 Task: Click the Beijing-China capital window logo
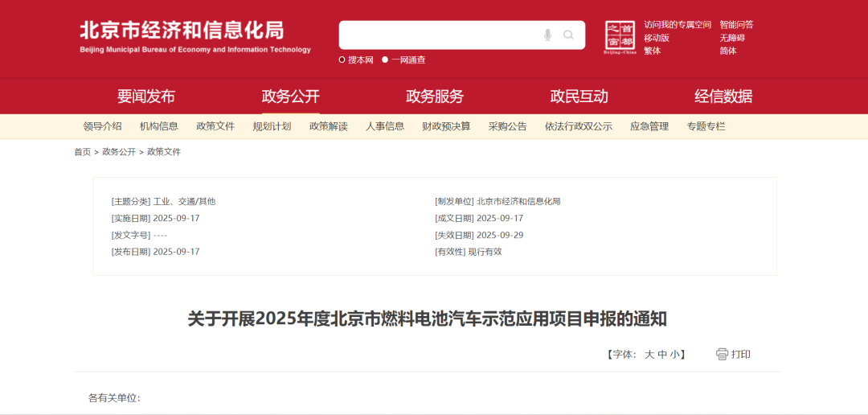[620, 38]
